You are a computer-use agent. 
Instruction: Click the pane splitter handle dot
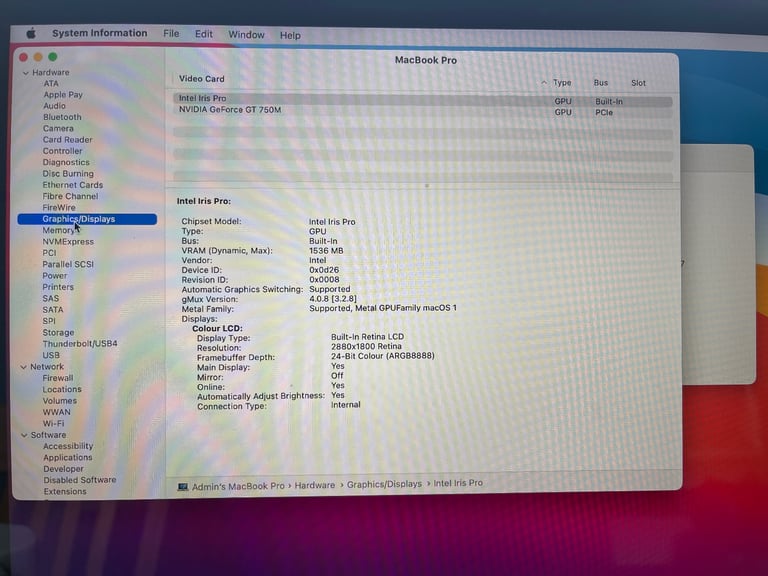pyautogui.click(x=427, y=186)
